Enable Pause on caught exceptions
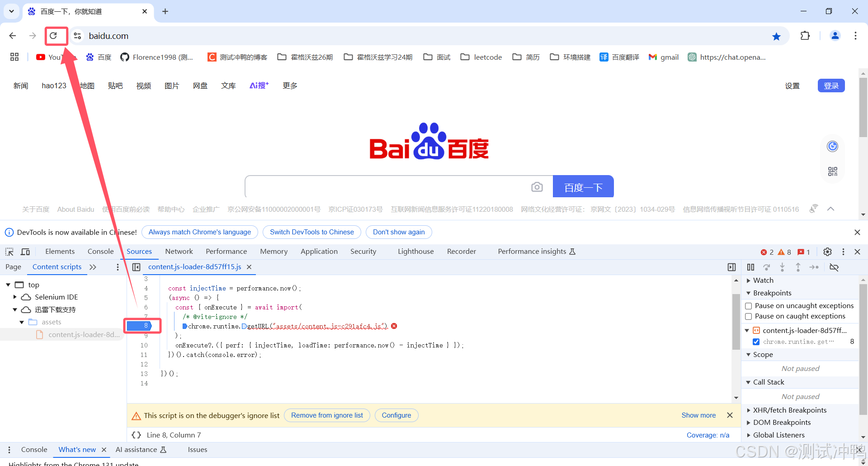 (x=748, y=316)
